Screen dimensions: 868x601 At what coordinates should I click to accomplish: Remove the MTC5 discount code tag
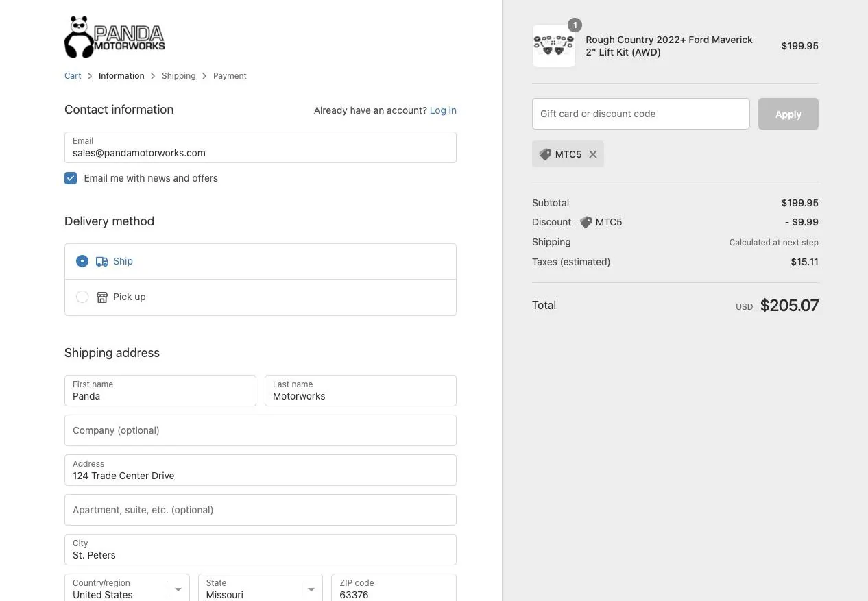(593, 154)
